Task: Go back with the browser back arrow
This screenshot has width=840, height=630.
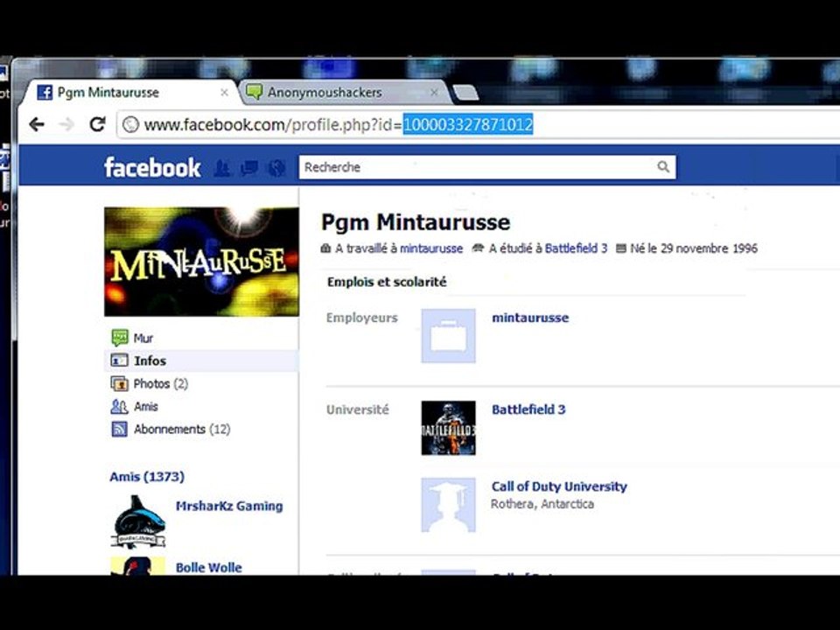Action: point(37,125)
